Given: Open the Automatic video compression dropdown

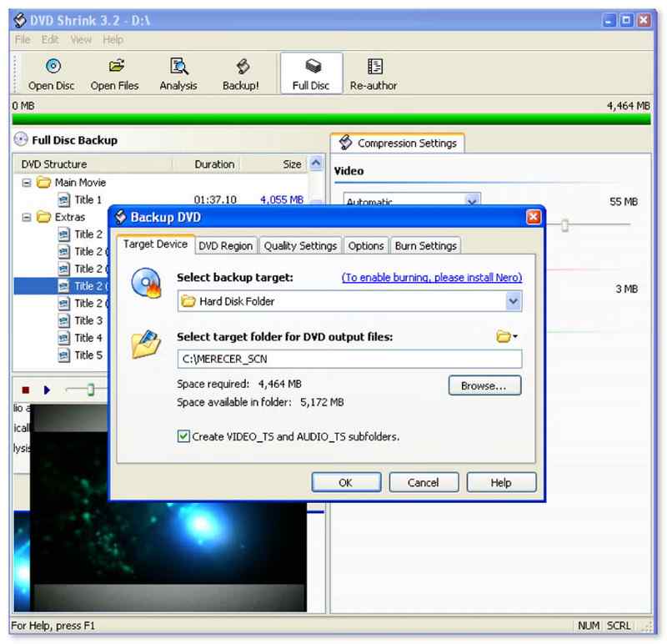Looking at the screenshot, I should [472, 201].
